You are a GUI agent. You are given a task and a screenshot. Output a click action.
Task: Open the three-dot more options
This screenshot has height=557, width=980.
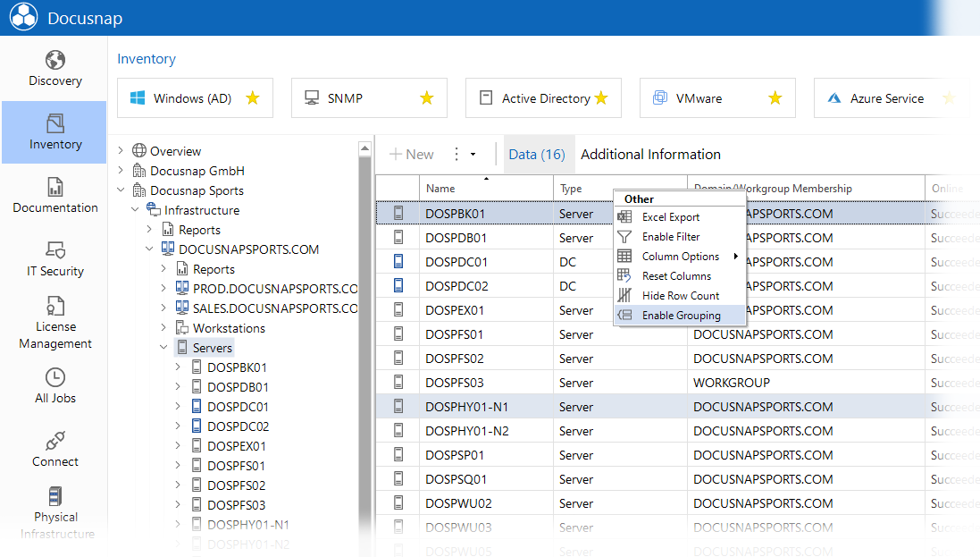tap(456, 155)
